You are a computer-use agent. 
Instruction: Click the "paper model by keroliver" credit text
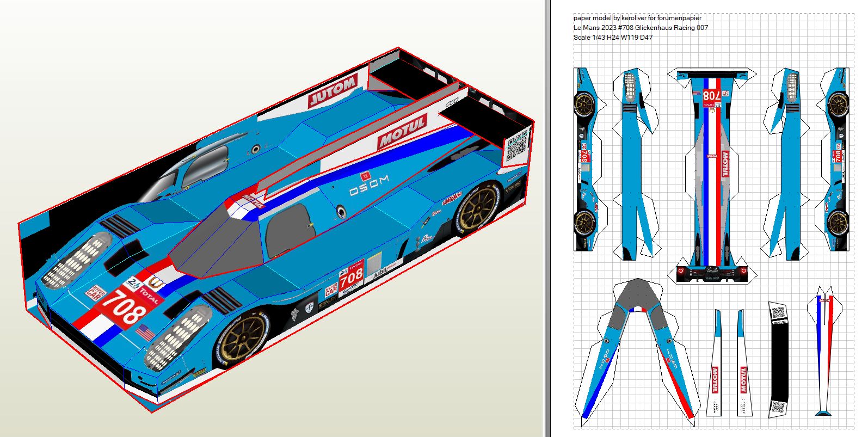[637, 18]
